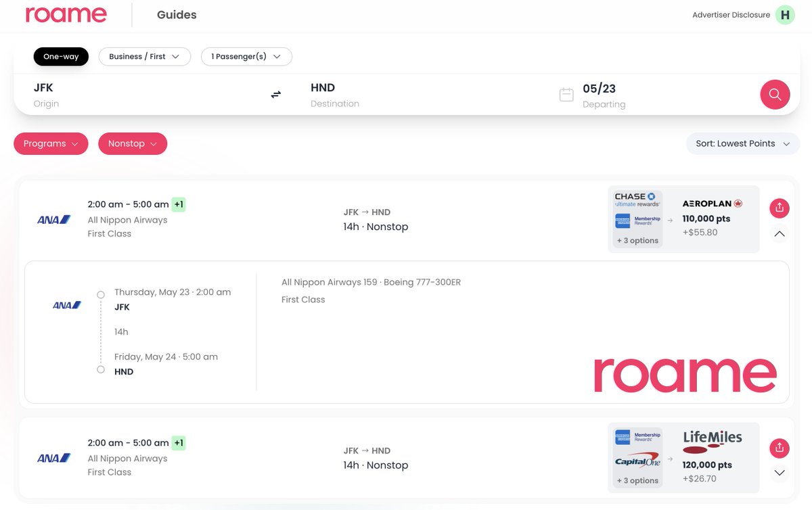This screenshot has height=510, width=812.
Task: Share the Aeroplan 110,000 pts flight
Action: pos(780,208)
